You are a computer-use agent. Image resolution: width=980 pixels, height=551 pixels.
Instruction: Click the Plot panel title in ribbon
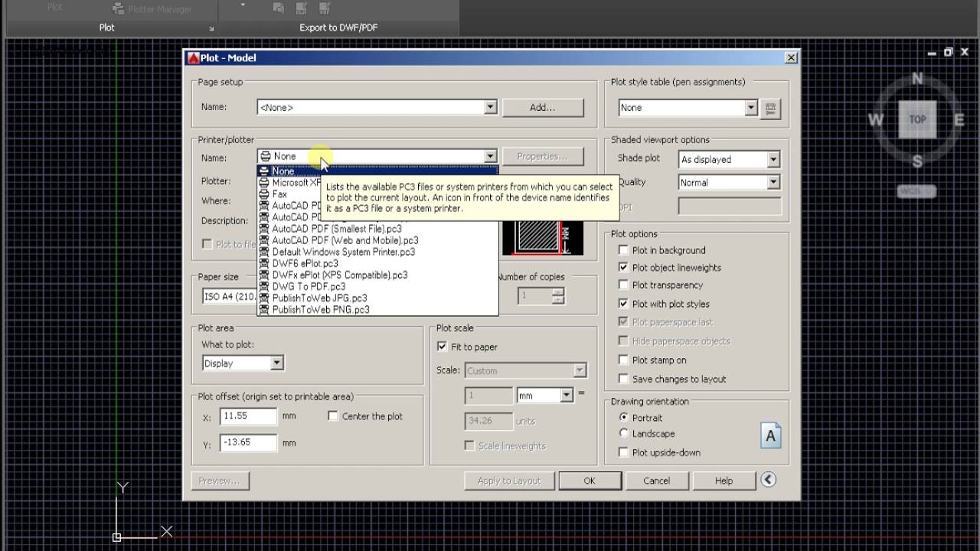click(x=107, y=28)
